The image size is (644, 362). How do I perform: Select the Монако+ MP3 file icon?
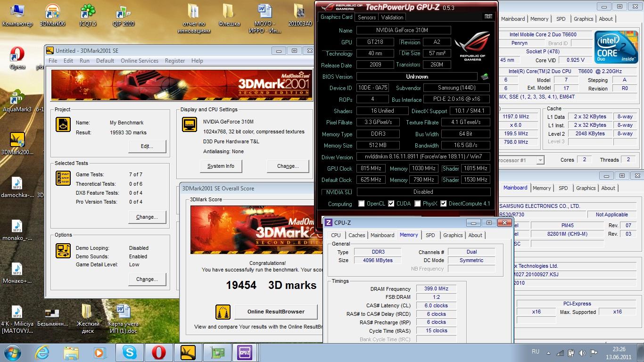point(17,272)
